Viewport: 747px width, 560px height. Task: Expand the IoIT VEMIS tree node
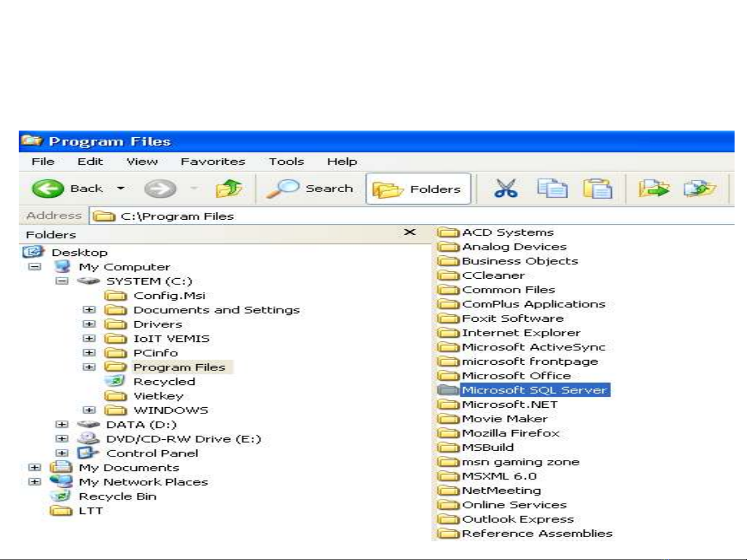pyautogui.click(x=89, y=338)
